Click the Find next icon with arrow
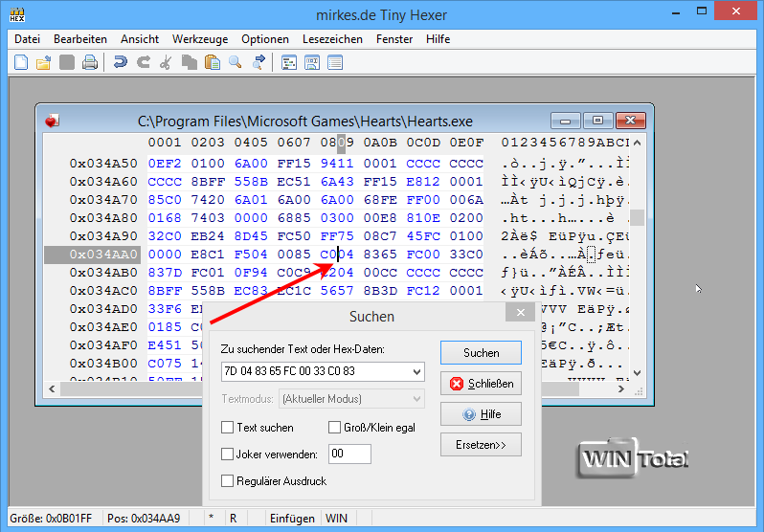764x532 pixels. coord(258,62)
